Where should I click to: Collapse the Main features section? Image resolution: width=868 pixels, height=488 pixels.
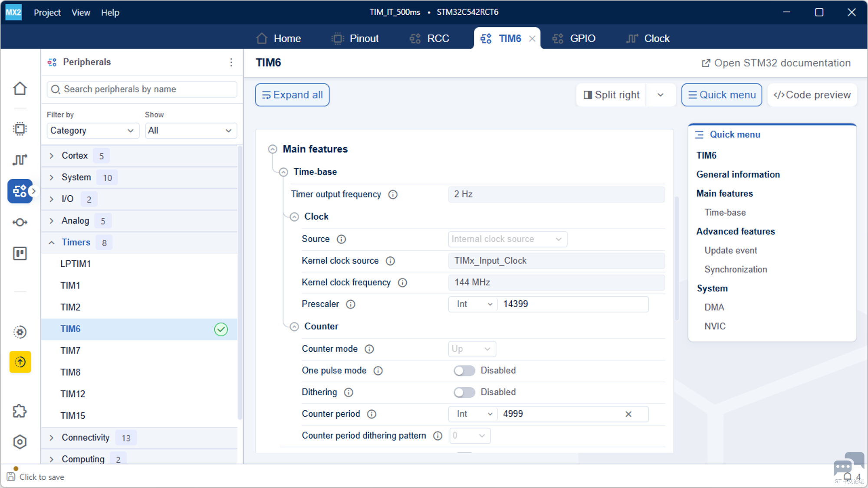[x=273, y=149]
